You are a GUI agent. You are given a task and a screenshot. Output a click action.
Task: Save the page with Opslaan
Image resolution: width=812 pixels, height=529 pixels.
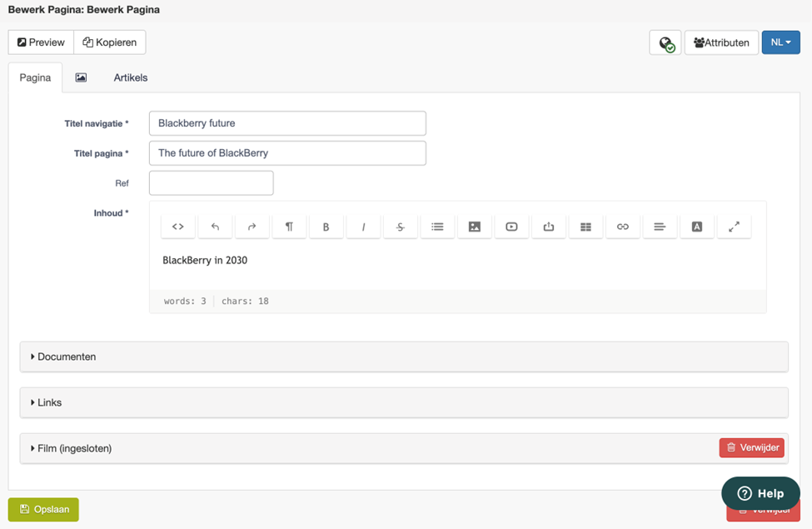click(43, 509)
